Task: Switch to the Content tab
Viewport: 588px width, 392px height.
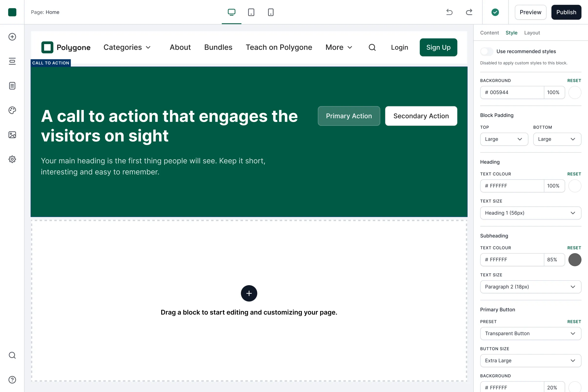Action: 489,33
